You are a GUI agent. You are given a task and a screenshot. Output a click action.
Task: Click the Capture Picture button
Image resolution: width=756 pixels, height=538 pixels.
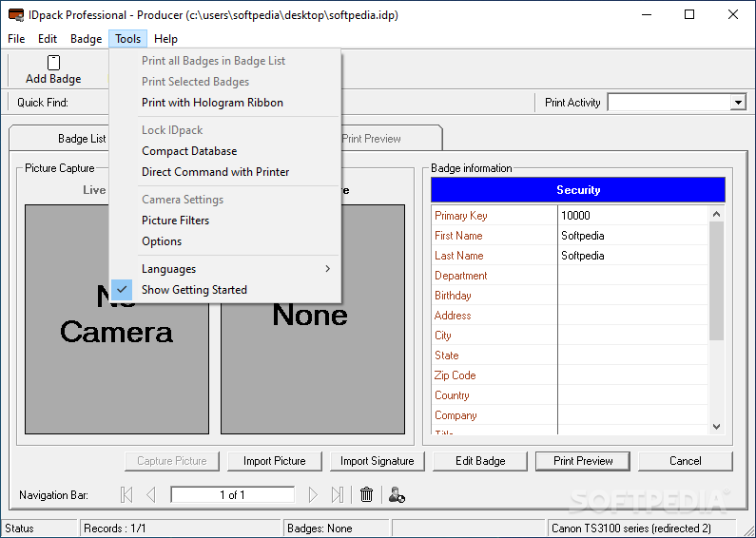[x=171, y=461]
